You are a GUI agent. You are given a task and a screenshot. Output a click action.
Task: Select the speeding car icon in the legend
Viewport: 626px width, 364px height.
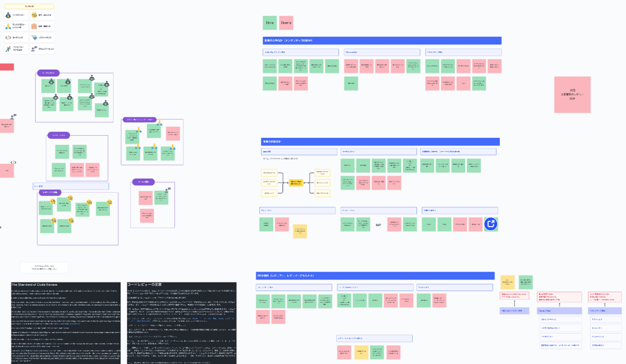(34, 38)
